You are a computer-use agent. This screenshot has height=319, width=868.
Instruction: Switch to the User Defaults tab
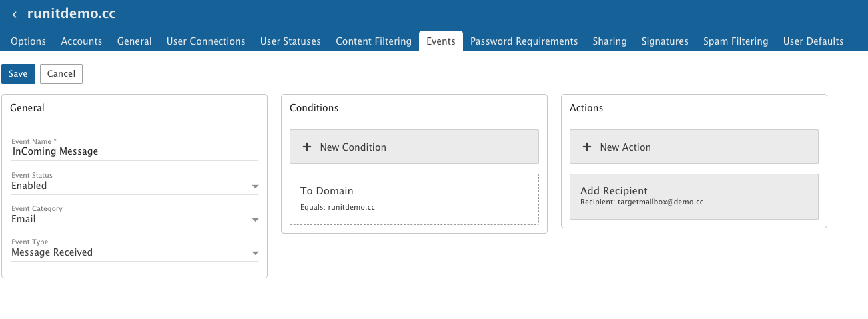point(813,41)
